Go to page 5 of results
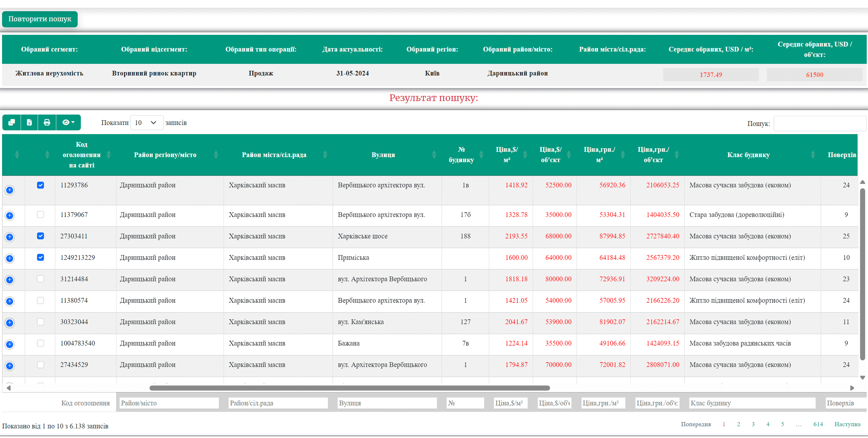Viewport: 868px width, 438px height. [782, 424]
